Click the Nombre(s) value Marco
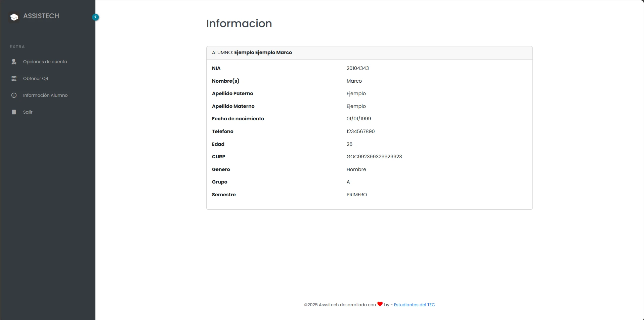The height and width of the screenshot is (320, 644). click(354, 81)
